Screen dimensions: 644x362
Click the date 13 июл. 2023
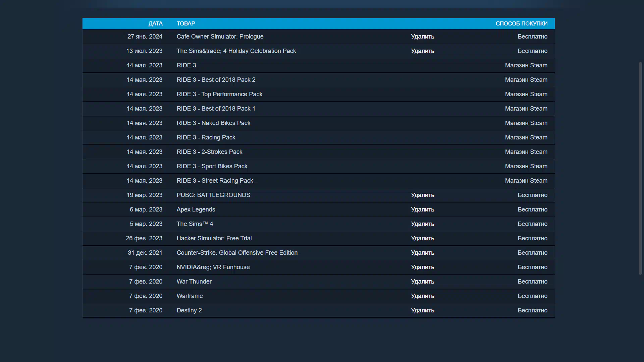pos(144,51)
